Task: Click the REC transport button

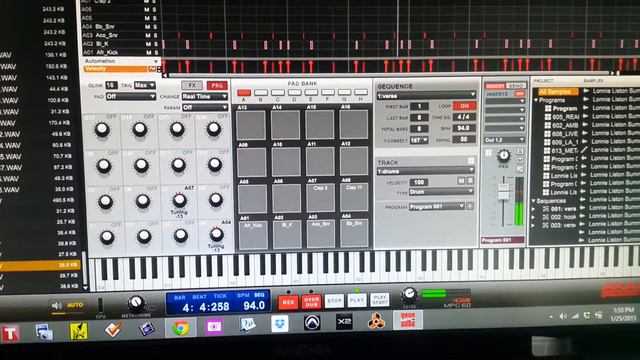Action: point(288,302)
